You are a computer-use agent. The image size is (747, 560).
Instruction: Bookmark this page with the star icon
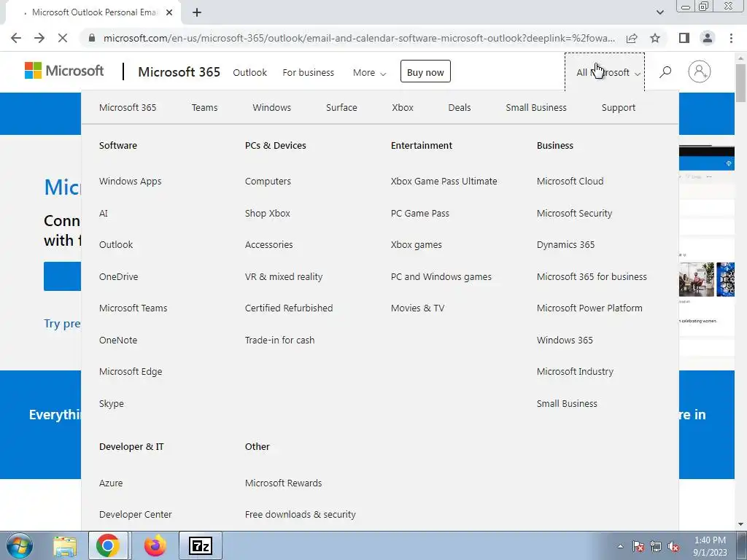pos(655,38)
